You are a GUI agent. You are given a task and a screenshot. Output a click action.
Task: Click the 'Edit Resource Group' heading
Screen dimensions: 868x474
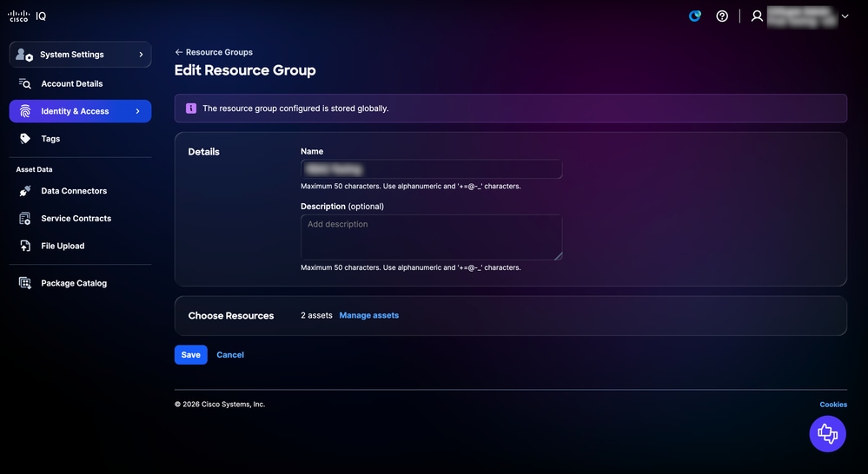click(245, 70)
